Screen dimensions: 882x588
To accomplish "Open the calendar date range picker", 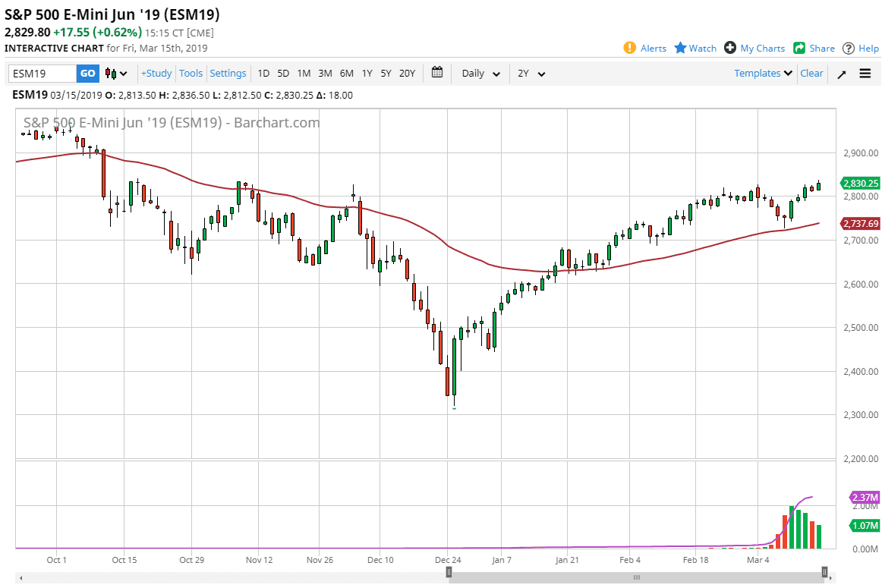I will click(437, 73).
